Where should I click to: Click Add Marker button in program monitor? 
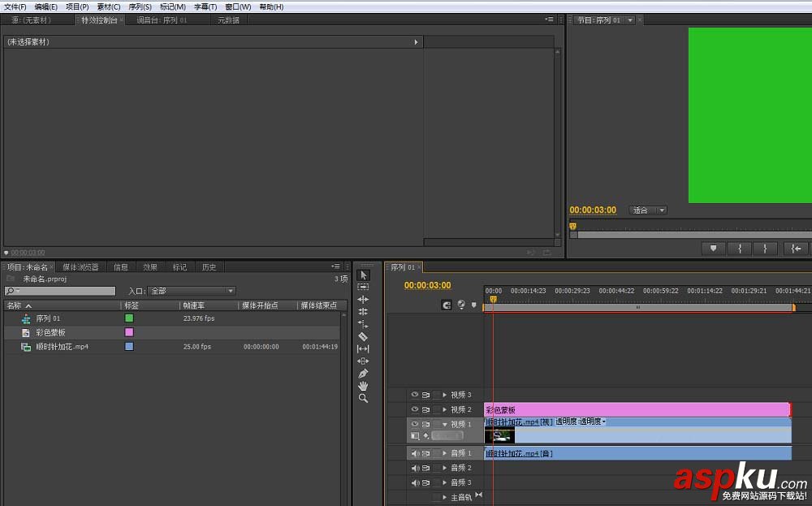point(713,249)
